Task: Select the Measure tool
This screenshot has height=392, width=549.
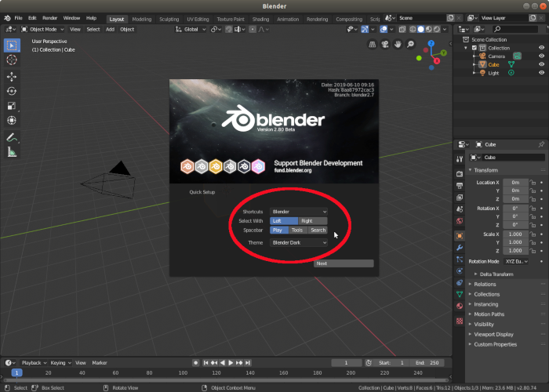Action: (12, 152)
